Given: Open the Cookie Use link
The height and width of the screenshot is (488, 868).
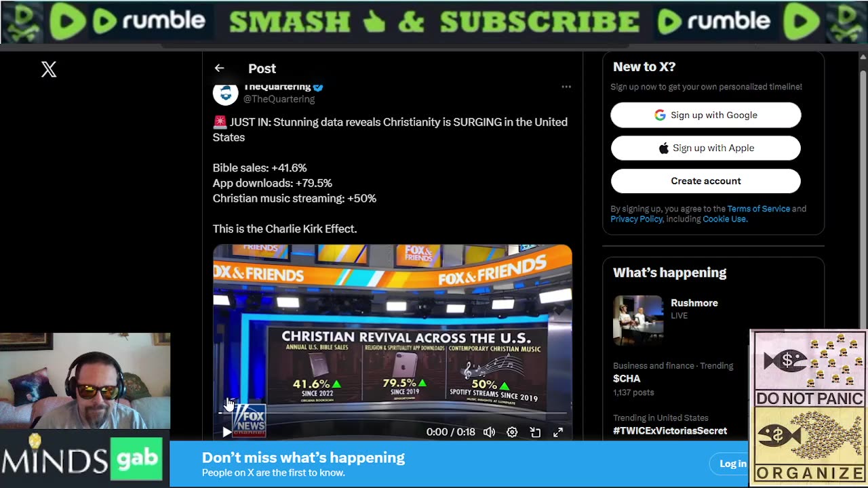Looking at the screenshot, I should pyautogui.click(x=724, y=219).
